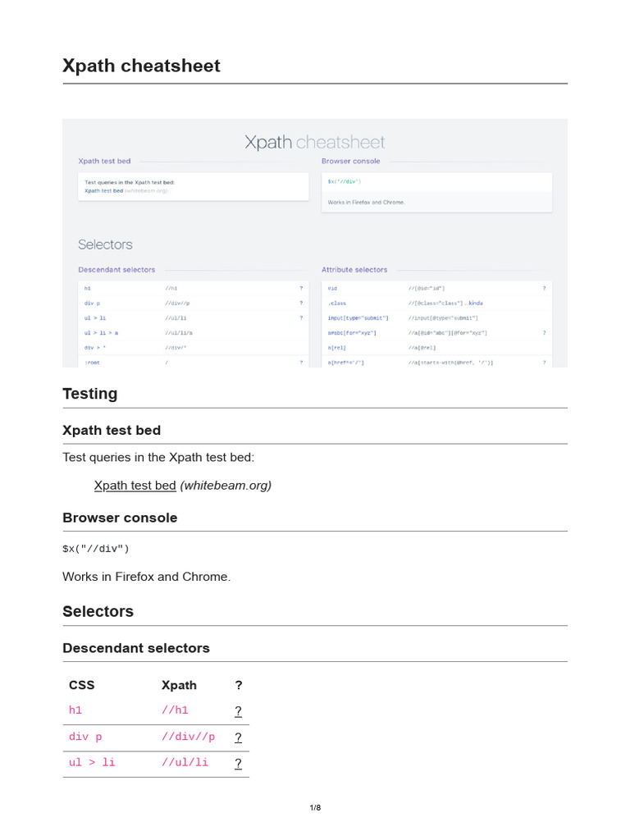Click the $x("//div") code snippet
630x840 pixels.
pos(96,549)
